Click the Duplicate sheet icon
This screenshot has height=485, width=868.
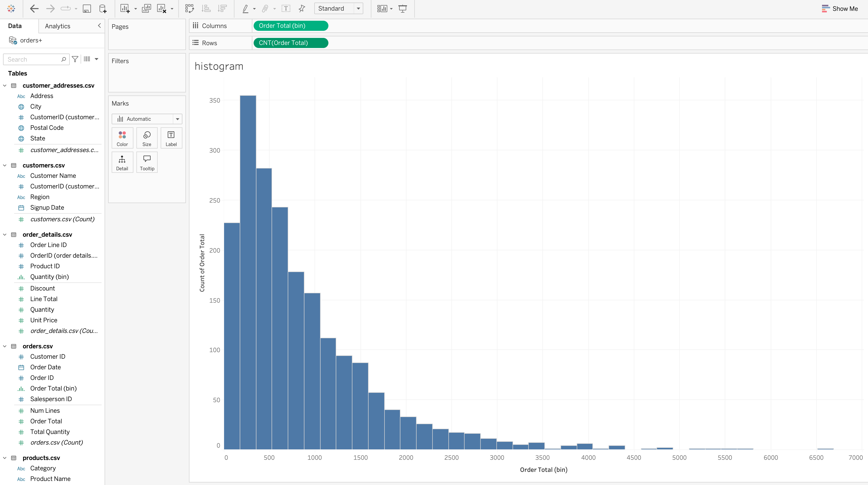click(146, 8)
